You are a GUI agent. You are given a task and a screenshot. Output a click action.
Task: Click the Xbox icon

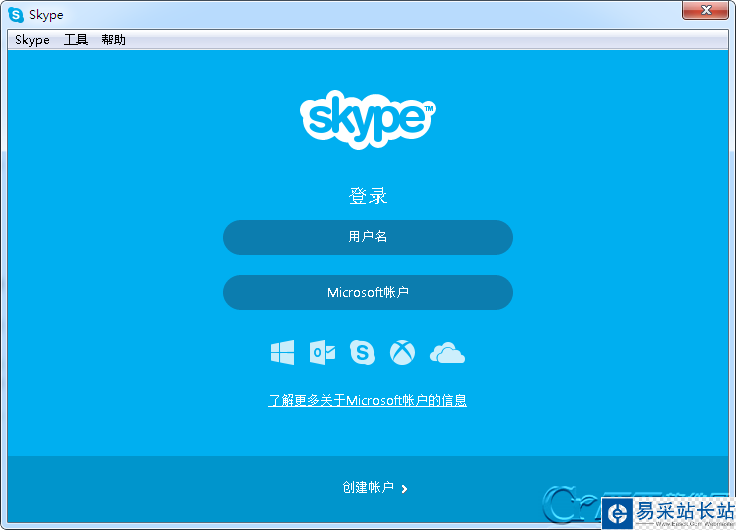pos(402,353)
